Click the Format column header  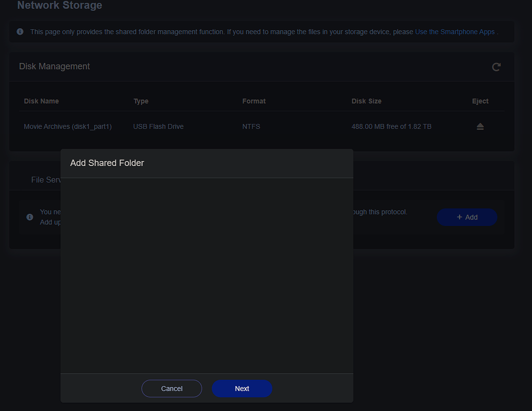click(x=254, y=101)
